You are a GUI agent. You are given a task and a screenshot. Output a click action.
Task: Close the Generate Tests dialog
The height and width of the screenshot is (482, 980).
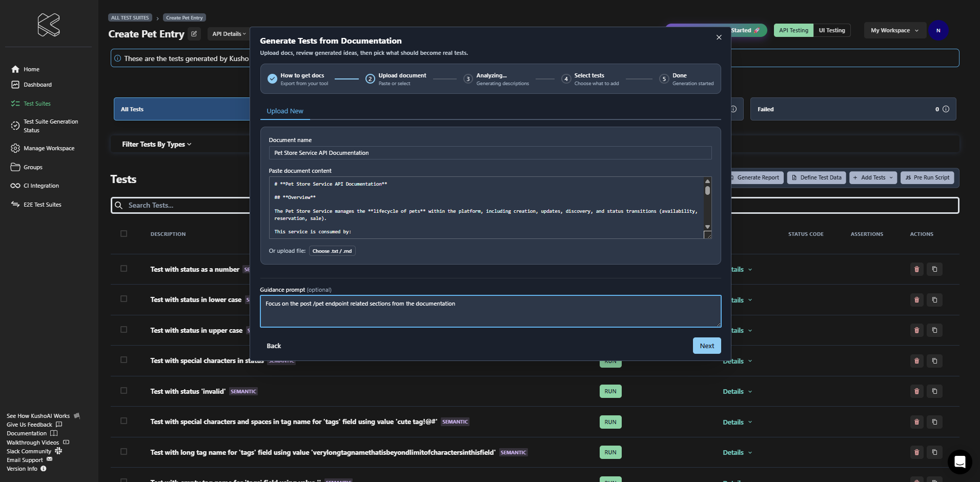point(719,37)
